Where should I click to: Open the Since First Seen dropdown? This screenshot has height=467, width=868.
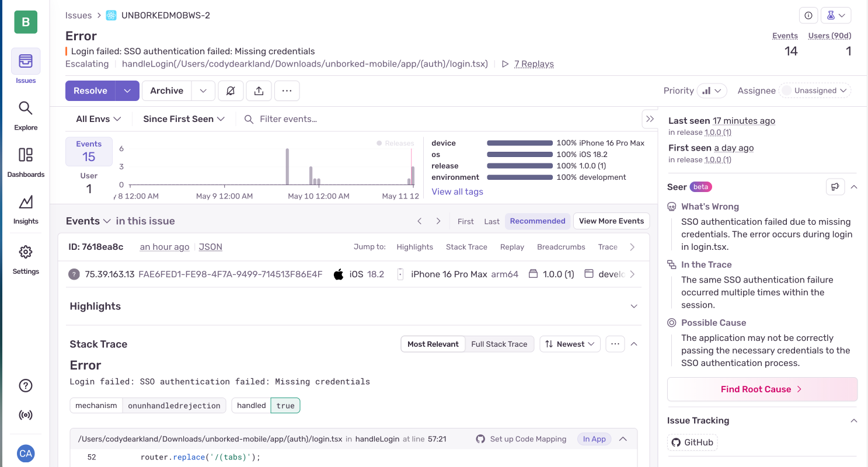click(184, 119)
